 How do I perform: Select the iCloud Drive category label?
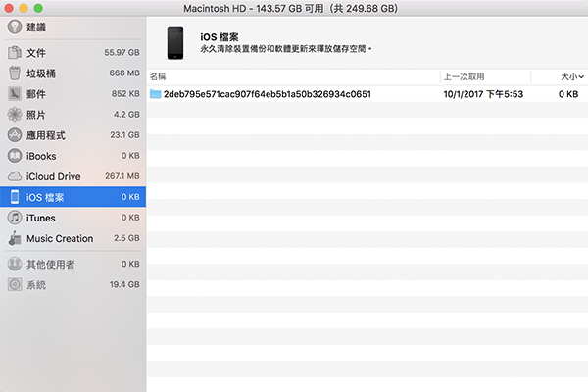point(53,176)
